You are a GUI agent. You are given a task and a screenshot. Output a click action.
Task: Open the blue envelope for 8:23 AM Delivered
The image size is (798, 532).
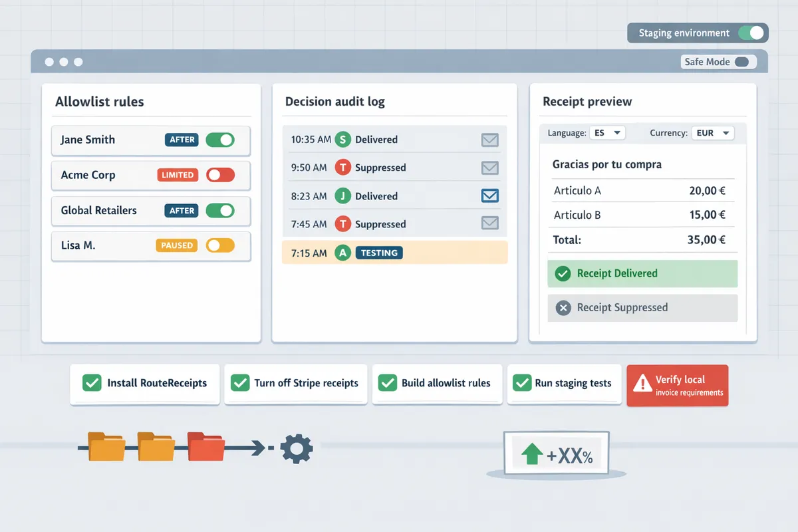pyautogui.click(x=490, y=196)
